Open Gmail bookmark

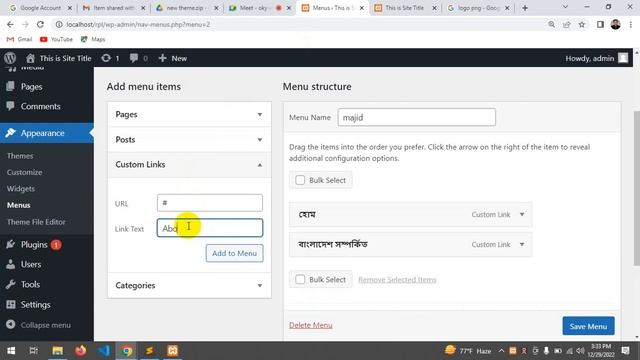[19, 39]
